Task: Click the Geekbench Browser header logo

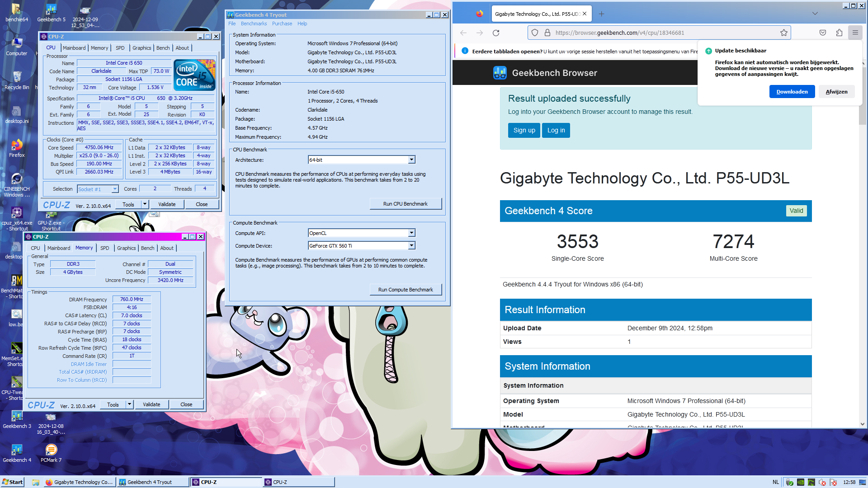Action: 500,73
